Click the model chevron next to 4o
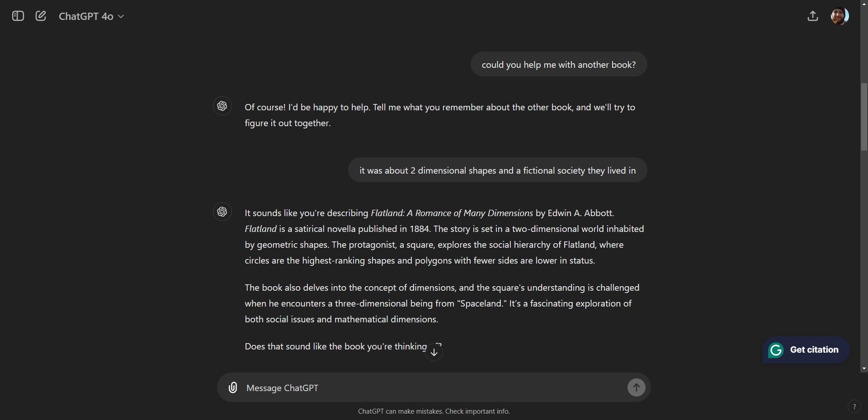 point(121,16)
